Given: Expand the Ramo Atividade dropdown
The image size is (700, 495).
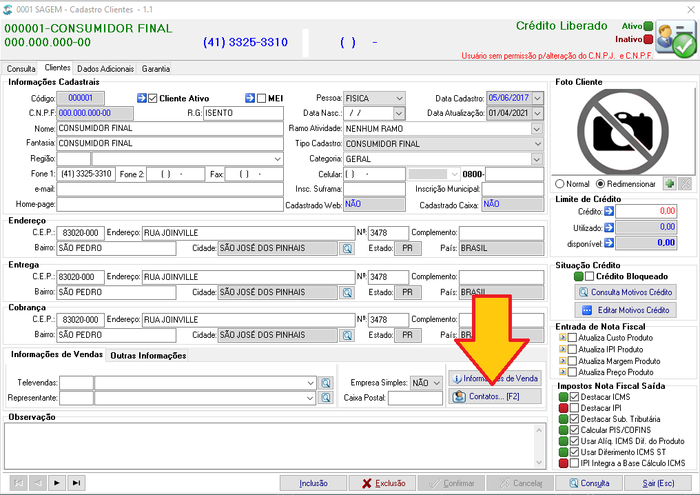Looking at the screenshot, I should (x=537, y=129).
